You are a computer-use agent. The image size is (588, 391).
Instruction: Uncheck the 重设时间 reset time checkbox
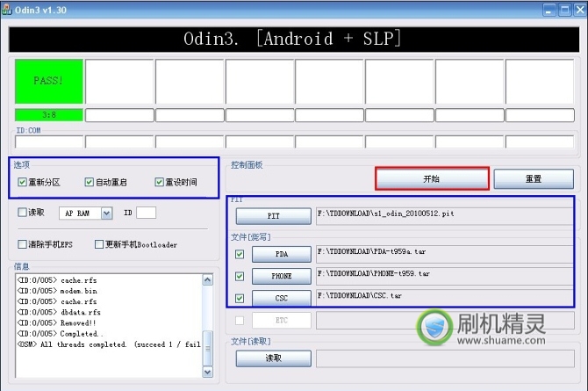[159, 183]
